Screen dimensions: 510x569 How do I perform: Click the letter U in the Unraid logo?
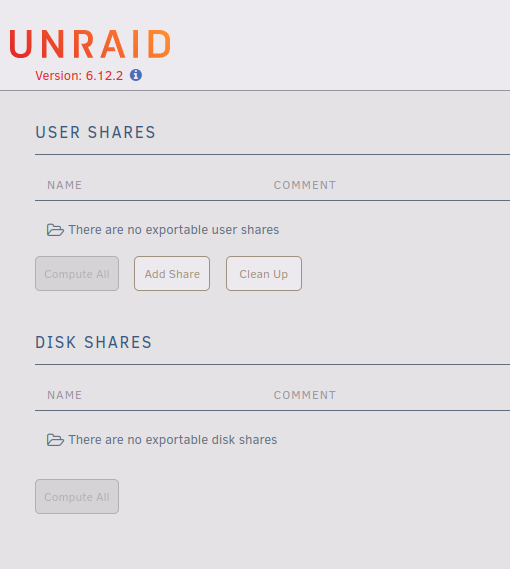(21, 44)
